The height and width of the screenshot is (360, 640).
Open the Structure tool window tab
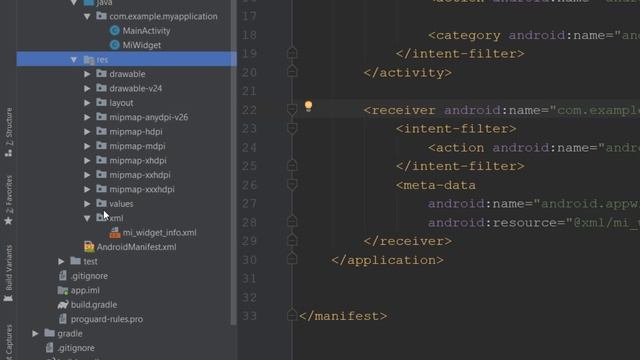(x=9, y=133)
